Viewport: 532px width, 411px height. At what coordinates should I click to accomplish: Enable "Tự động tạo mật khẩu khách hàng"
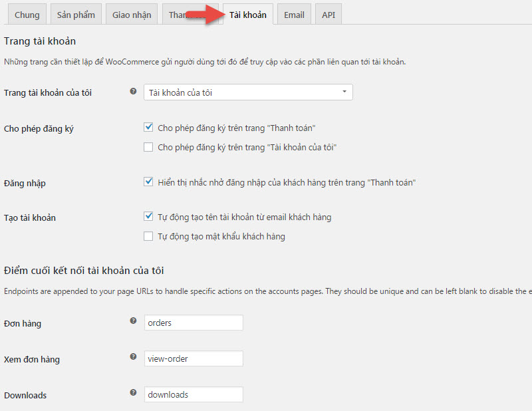click(148, 236)
